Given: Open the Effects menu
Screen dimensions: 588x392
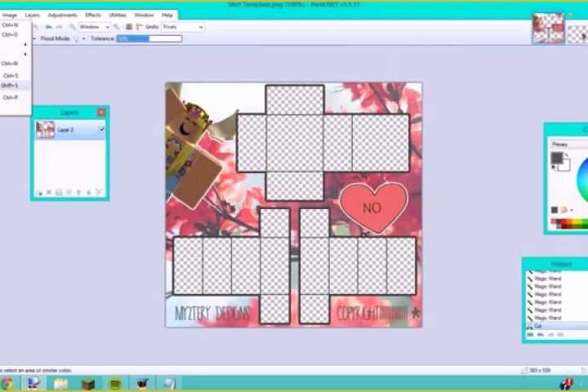Looking at the screenshot, I should click(93, 16).
